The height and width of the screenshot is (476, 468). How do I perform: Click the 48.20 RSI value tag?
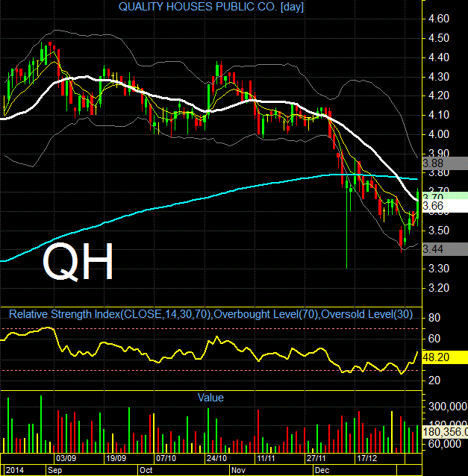[445, 357]
